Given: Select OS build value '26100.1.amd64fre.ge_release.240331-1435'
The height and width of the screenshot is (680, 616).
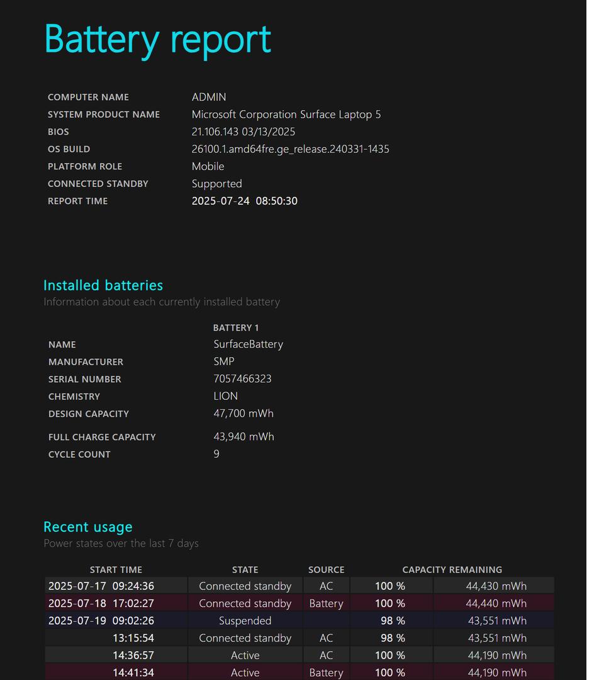Looking at the screenshot, I should coord(291,149).
